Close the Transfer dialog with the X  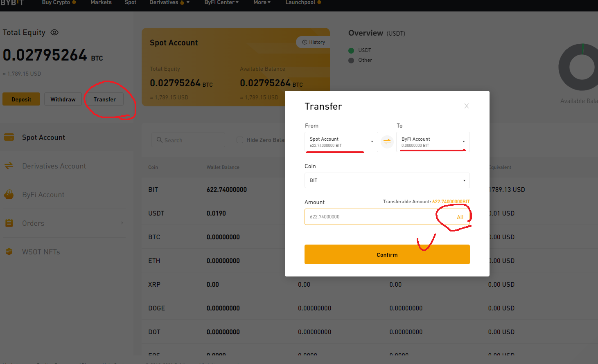point(467,106)
